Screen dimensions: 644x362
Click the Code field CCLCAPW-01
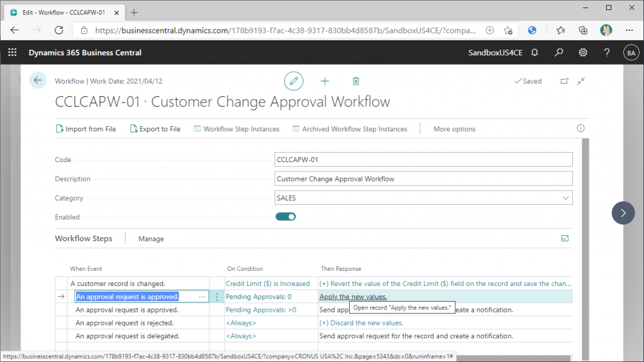(423, 160)
